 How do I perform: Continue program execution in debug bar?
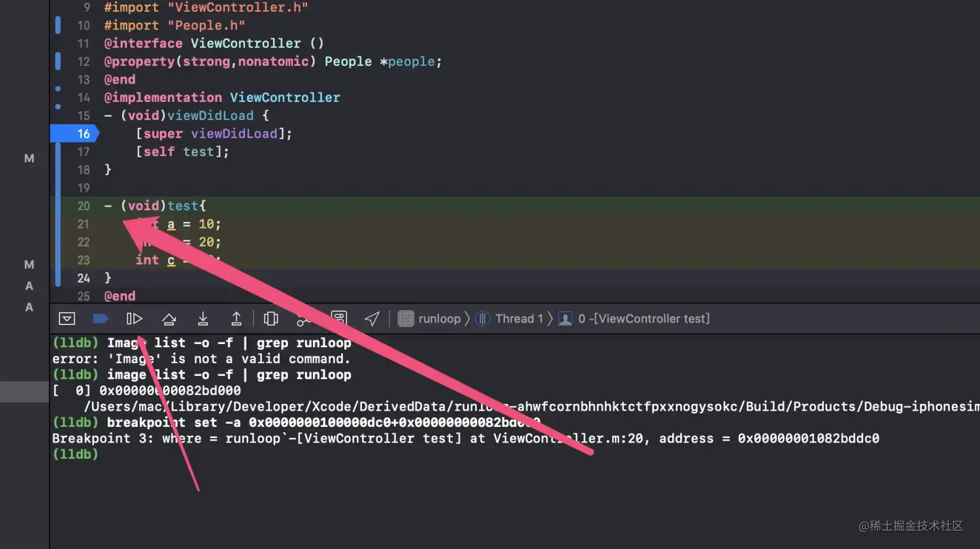(134, 319)
